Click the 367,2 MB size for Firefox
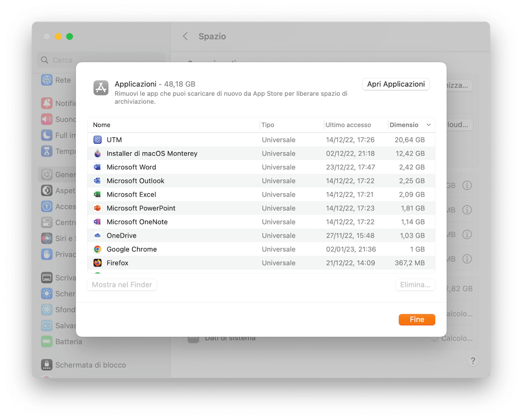This screenshot has width=522, height=420. click(410, 263)
